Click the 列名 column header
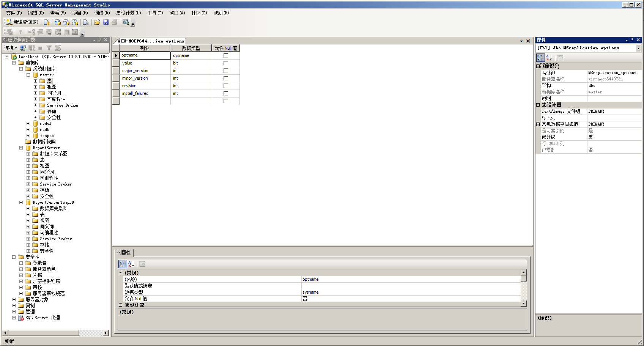 pyautogui.click(x=145, y=48)
